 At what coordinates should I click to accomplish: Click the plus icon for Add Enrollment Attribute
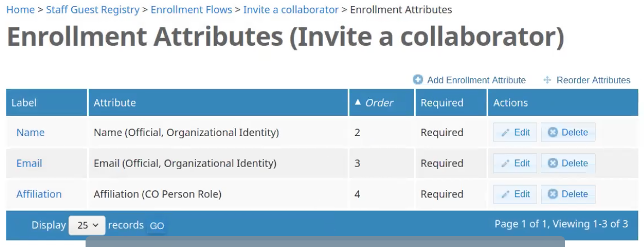pyautogui.click(x=418, y=80)
